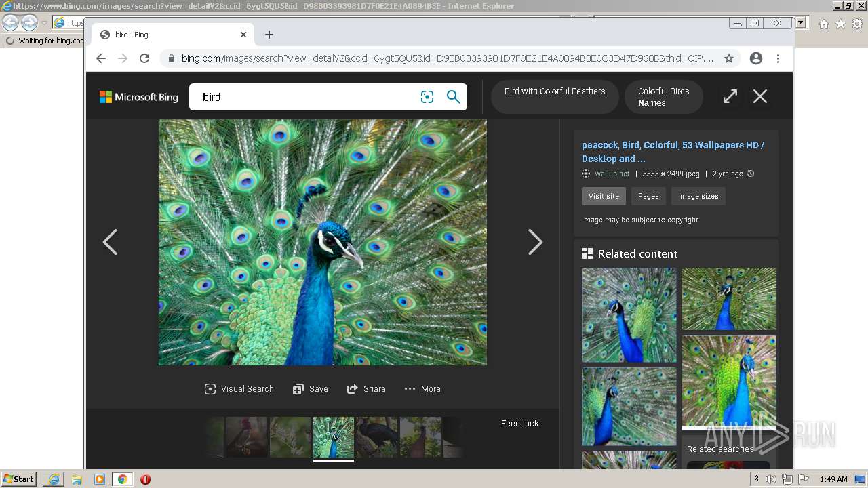This screenshot has width=868, height=488.
Task: Open the media player taskbar icon
Action: (x=100, y=479)
